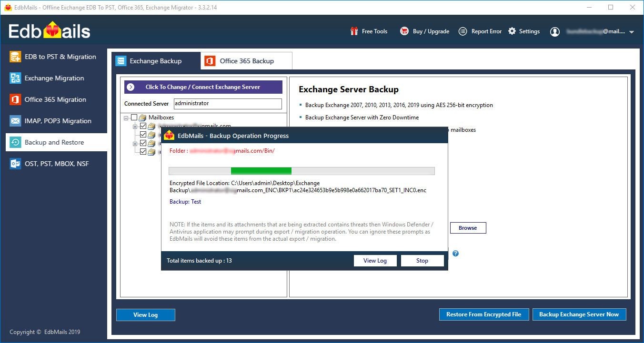Image resolution: width=644 pixels, height=343 pixels.
Task: Uncheck the fourth mailbox checkbox under Mailboxes
Action: [143, 152]
